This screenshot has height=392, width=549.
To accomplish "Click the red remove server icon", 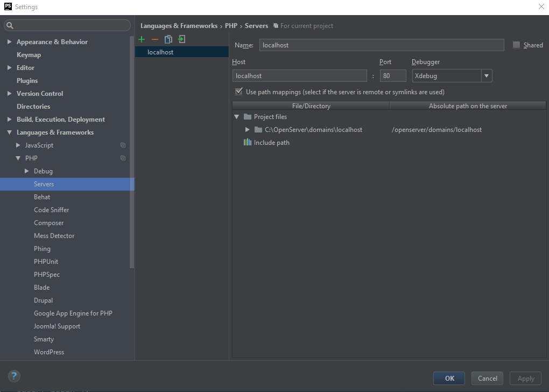I will pos(155,39).
